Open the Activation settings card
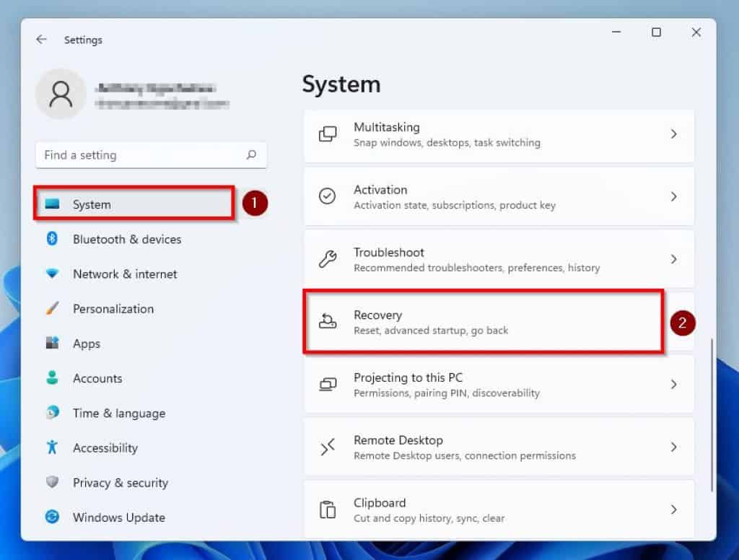Image resolution: width=739 pixels, height=560 pixels. 499,197
